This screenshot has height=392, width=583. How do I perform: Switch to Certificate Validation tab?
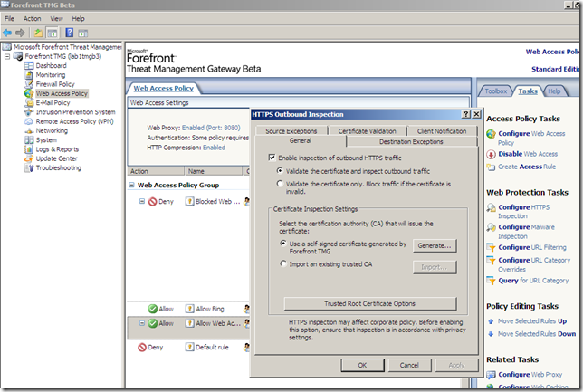click(367, 131)
